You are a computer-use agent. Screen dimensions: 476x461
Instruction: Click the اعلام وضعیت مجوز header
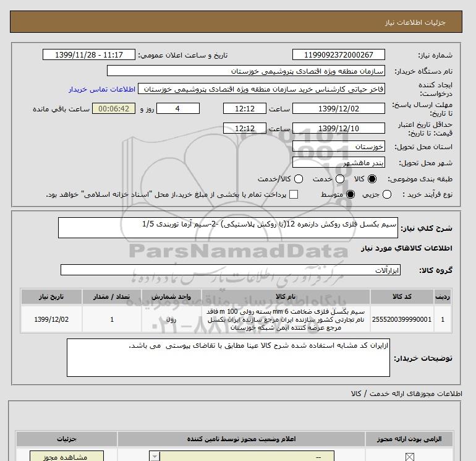tap(241, 439)
